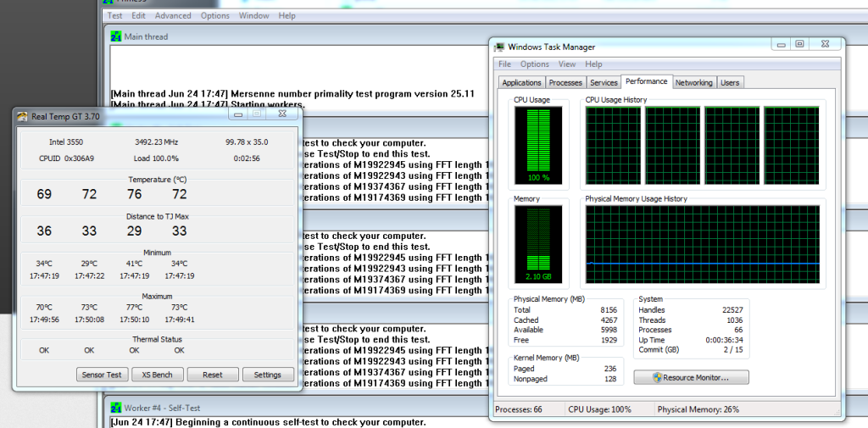This screenshot has height=428, width=868.
Task: Click the Windows Task Manager title icon
Action: (x=501, y=47)
